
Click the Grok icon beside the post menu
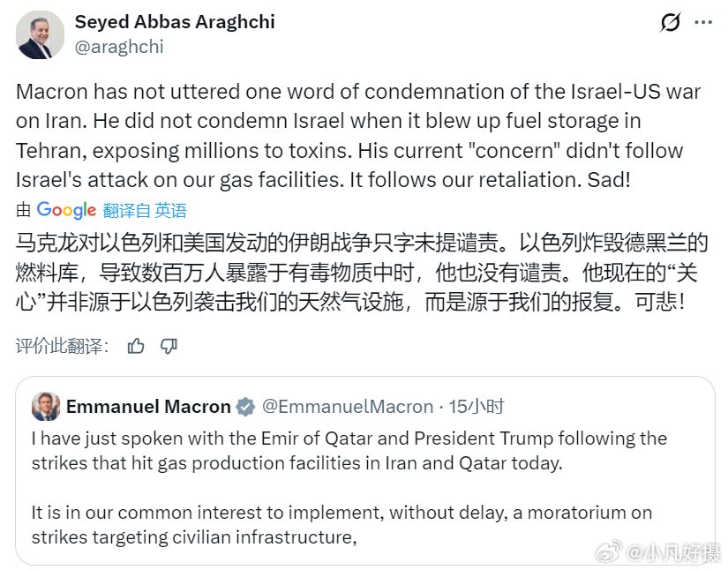point(670,23)
